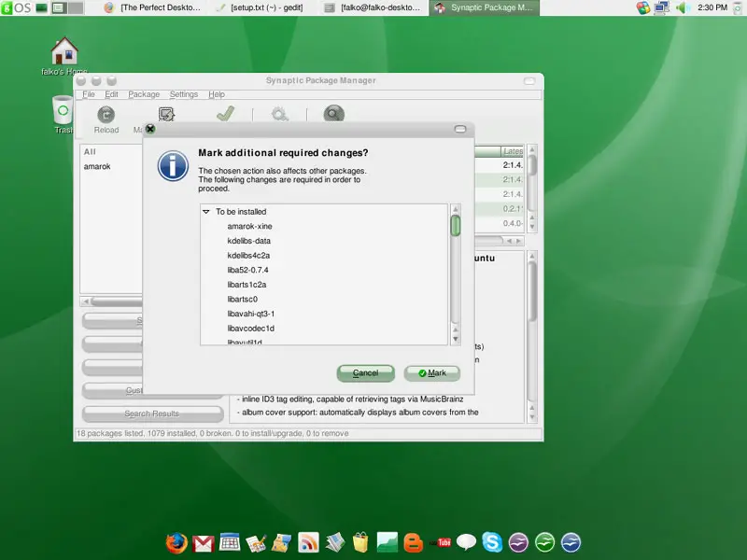Screen dimensions: 747x560
Task: Click the package table vertical scrollbar thumb
Action: (532, 164)
